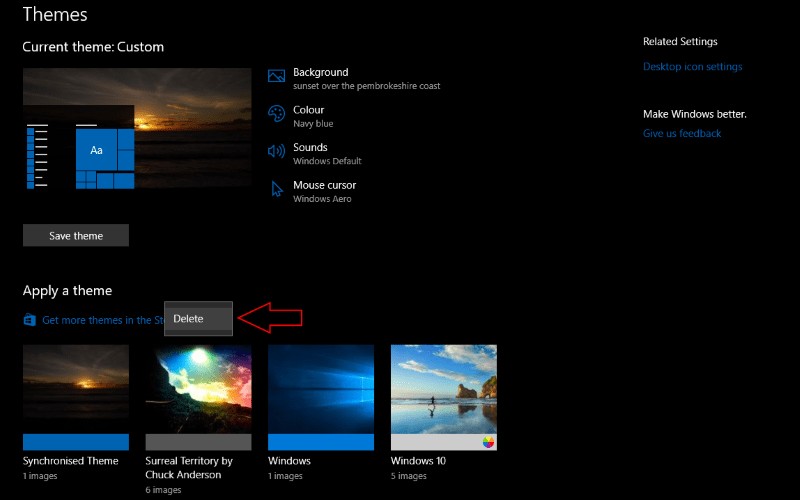800x500 pixels.
Task: Click the blue colour bar under Synchronised Theme
Action: (x=76, y=442)
